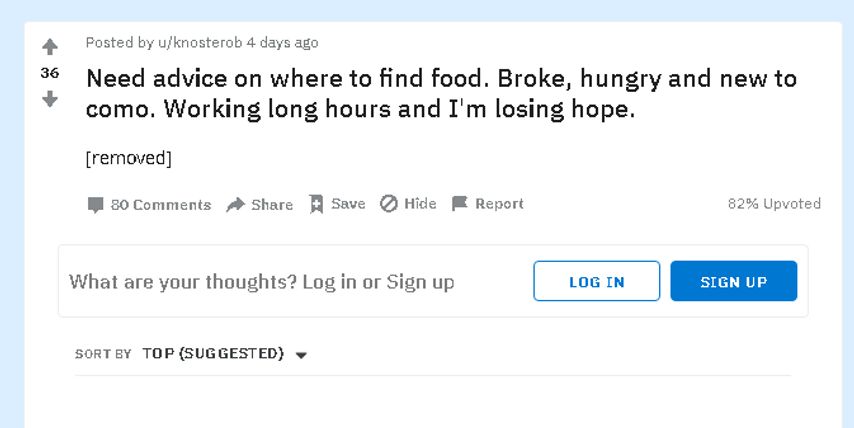Screen dimensions: 854x428
Task: Upvote the post by u/knosterob
Action: pos(49,47)
